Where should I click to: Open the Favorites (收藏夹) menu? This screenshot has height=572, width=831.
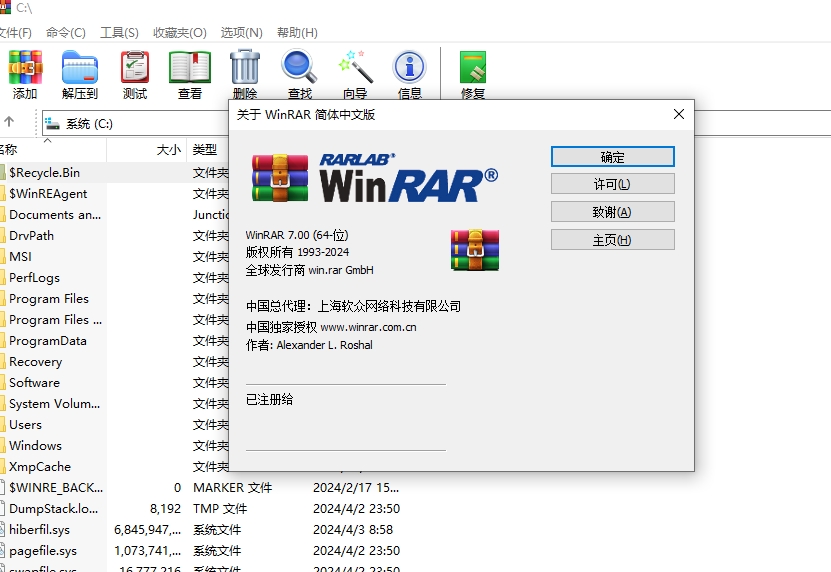(180, 33)
